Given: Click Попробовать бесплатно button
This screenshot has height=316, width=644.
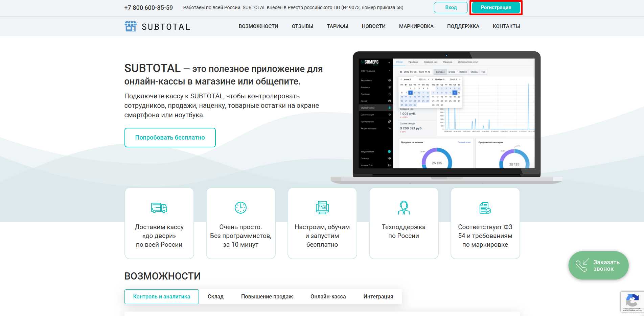Looking at the screenshot, I should (170, 138).
